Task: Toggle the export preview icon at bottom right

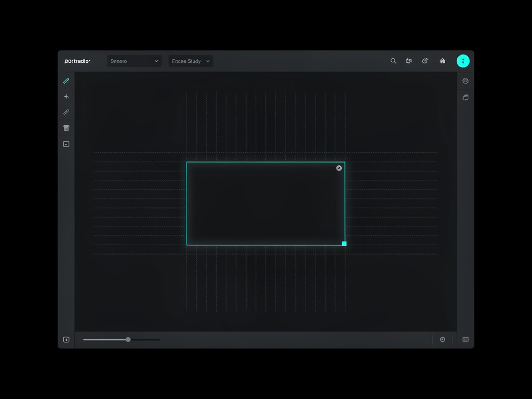Action: pyautogui.click(x=465, y=339)
